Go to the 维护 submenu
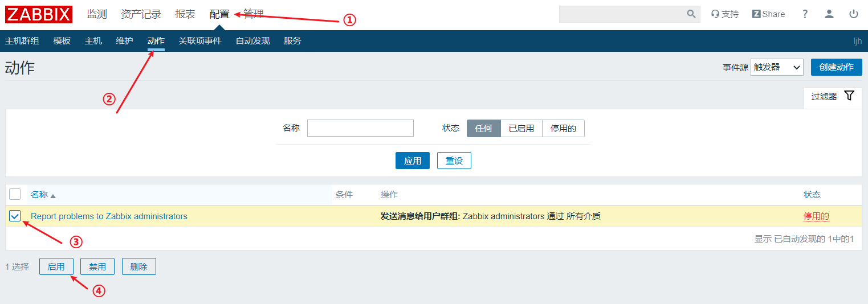 tap(125, 41)
